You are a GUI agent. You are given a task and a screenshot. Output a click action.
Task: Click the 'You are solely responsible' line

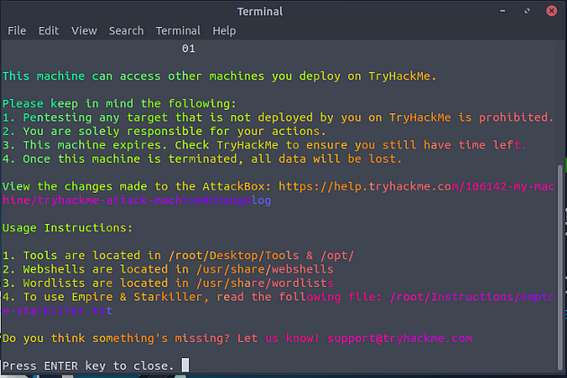coord(164,131)
